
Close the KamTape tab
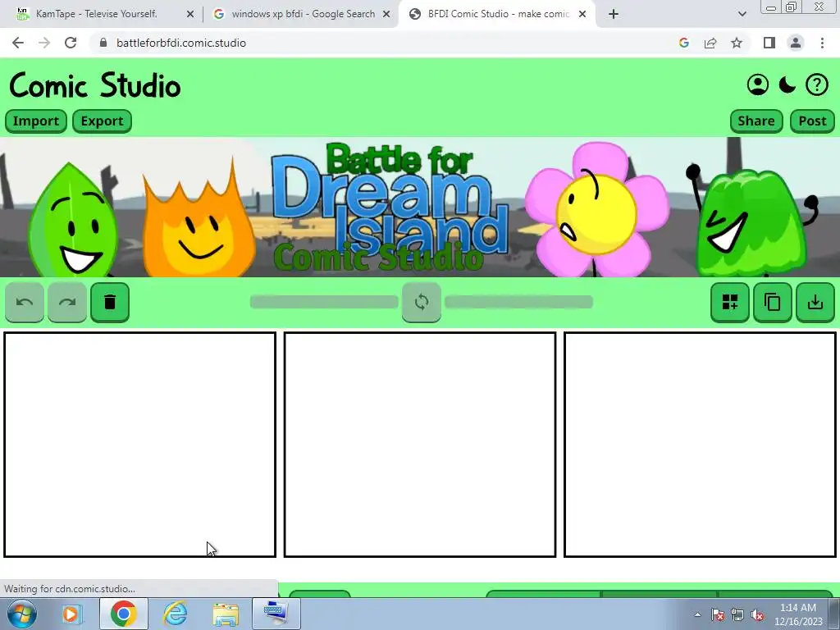point(190,15)
